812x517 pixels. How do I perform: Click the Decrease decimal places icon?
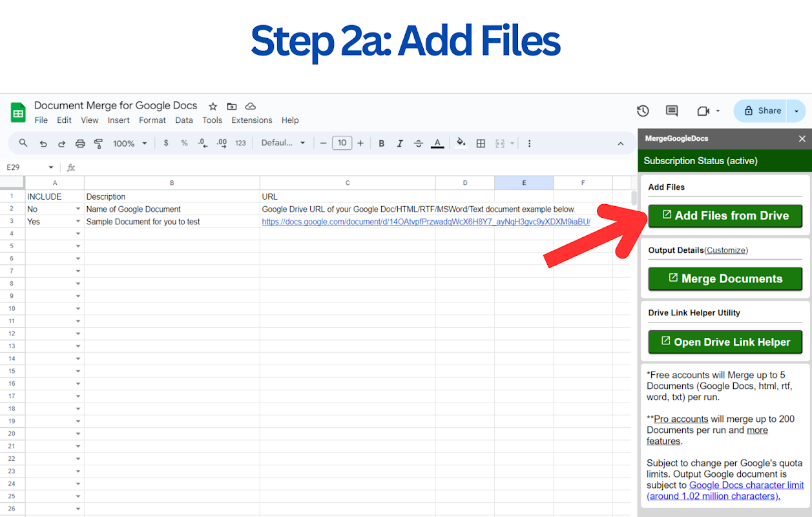201,143
